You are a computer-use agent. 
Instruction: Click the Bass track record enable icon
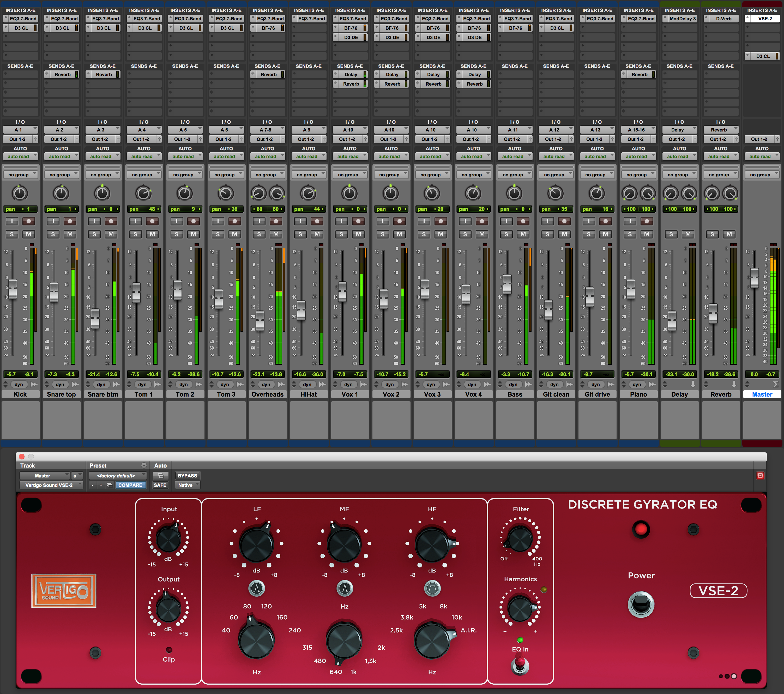523,221
